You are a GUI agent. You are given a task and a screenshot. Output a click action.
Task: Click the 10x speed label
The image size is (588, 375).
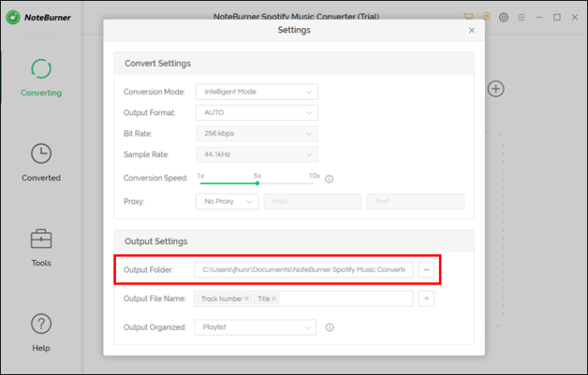314,176
